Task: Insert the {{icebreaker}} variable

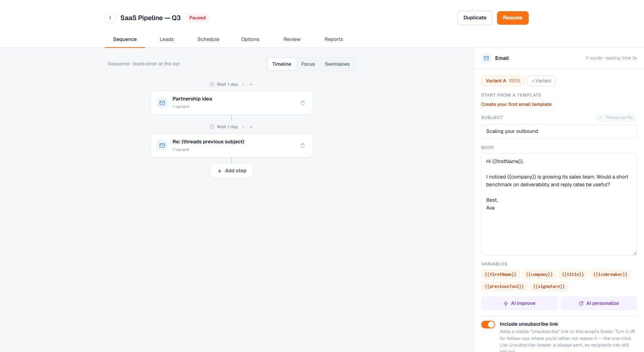Action: [x=610, y=275]
